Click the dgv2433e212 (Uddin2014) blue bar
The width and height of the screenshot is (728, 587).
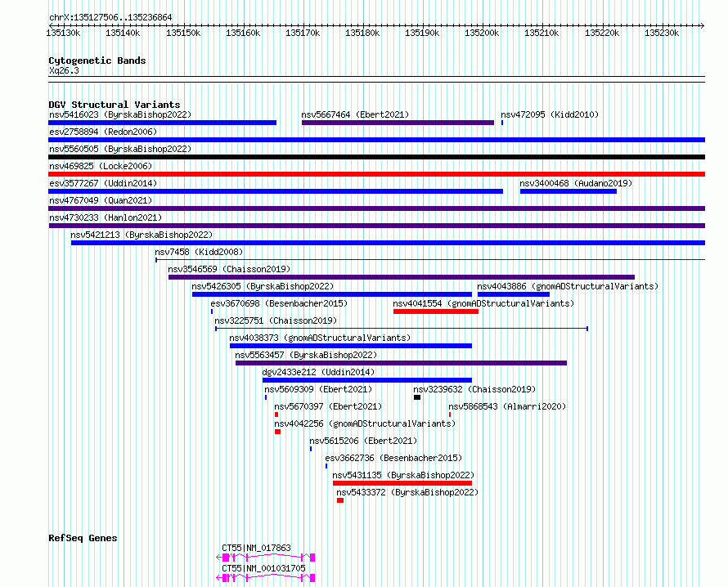(367, 380)
